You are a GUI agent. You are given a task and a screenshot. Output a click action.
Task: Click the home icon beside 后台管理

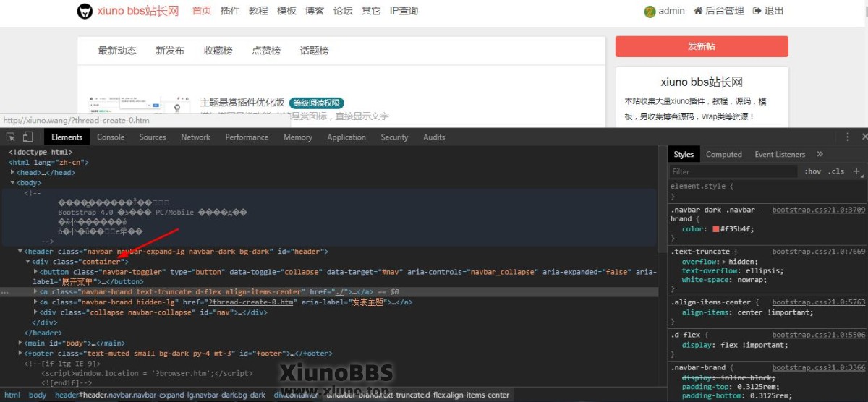pyautogui.click(x=698, y=11)
